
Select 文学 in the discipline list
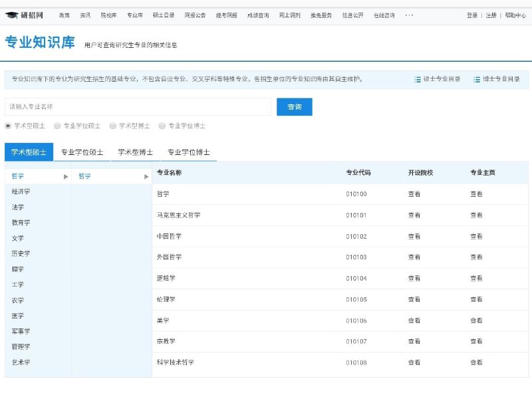point(18,239)
